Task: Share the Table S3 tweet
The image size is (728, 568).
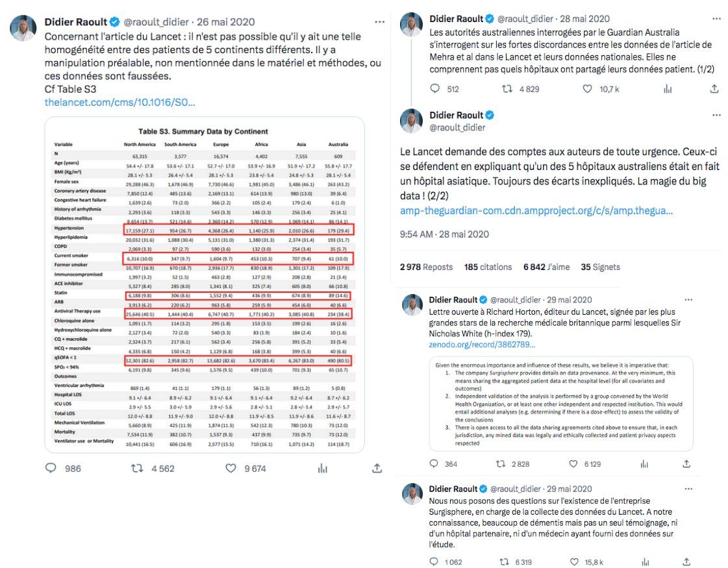Action: pyautogui.click(x=377, y=468)
